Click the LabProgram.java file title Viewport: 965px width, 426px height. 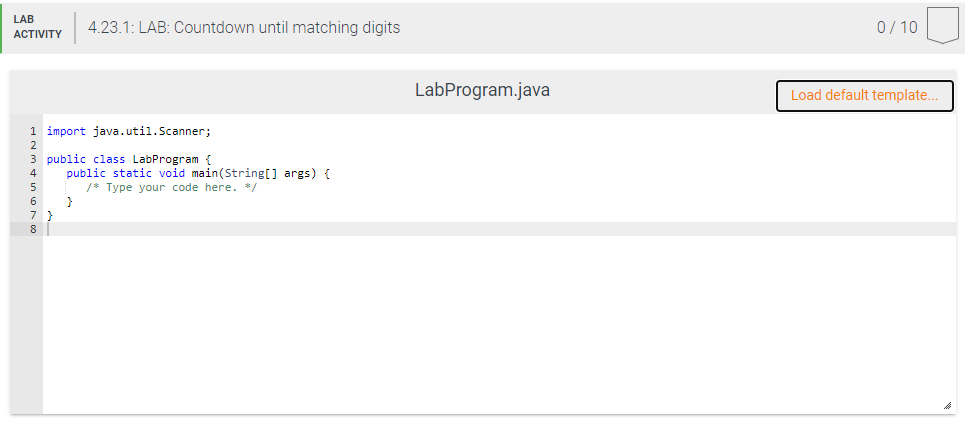pyautogui.click(x=482, y=90)
